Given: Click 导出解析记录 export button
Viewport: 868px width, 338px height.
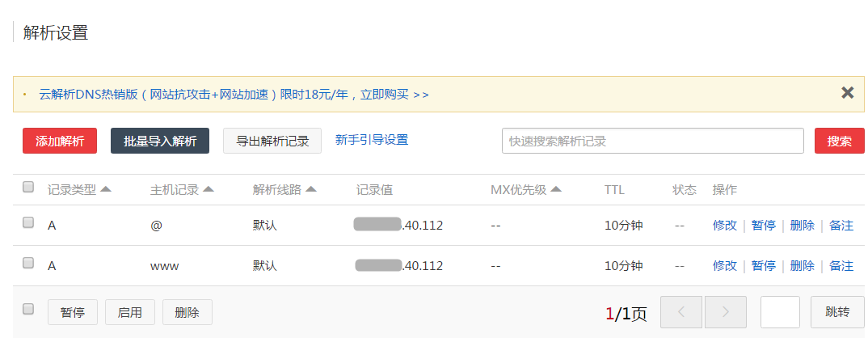Looking at the screenshot, I should (272, 141).
